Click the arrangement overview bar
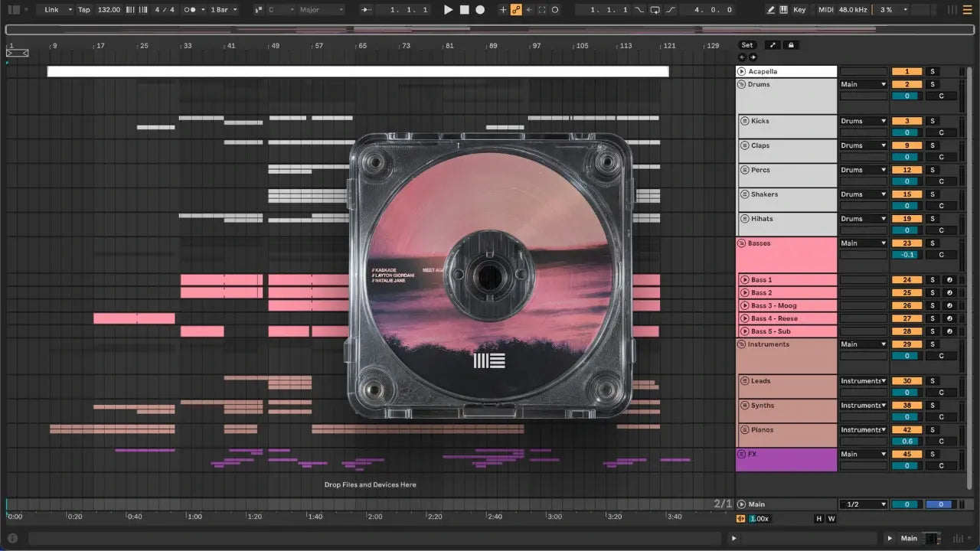This screenshot has height=551, width=980. tap(488, 30)
